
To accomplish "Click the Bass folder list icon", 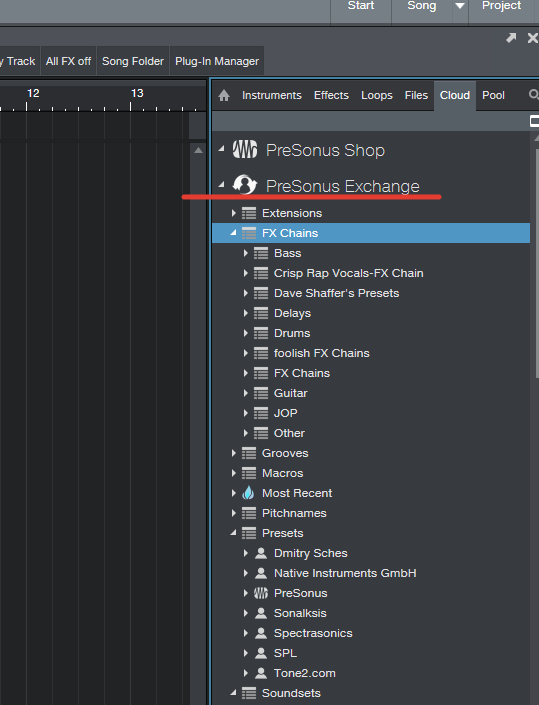I will pyautogui.click(x=261, y=253).
